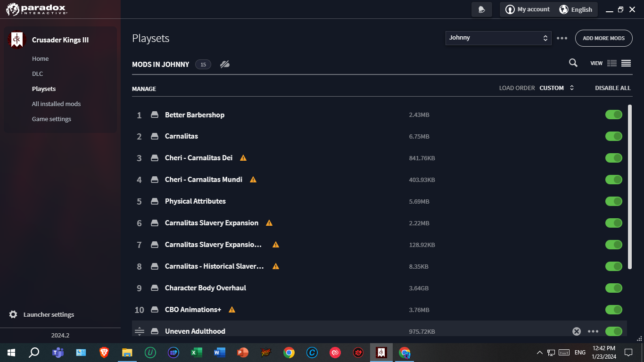Click warning icon next to Cheri - Carnalitas Mundi
The width and height of the screenshot is (644, 362).
253,180
